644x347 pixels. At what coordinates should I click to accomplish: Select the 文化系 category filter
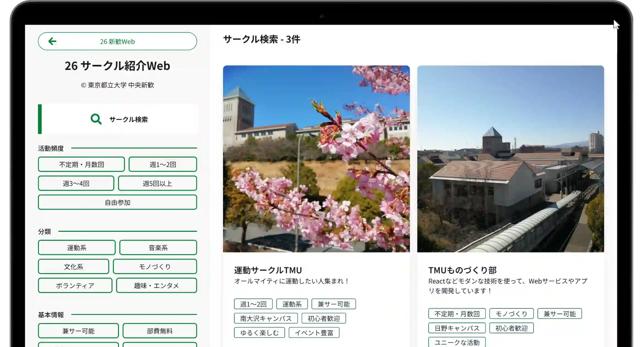coord(73,267)
